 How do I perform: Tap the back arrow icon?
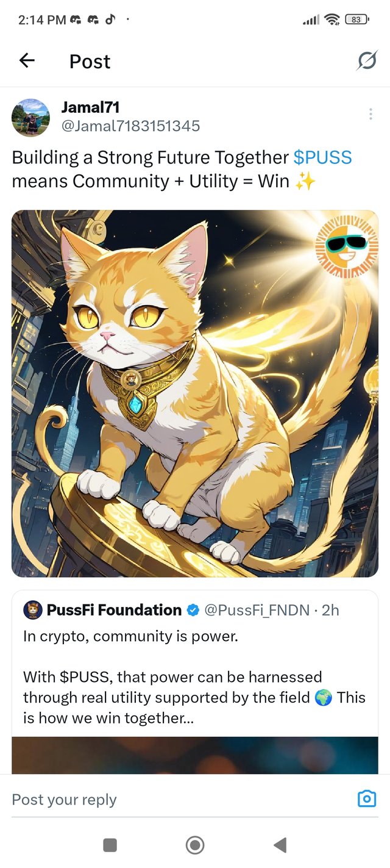(27, 60)
